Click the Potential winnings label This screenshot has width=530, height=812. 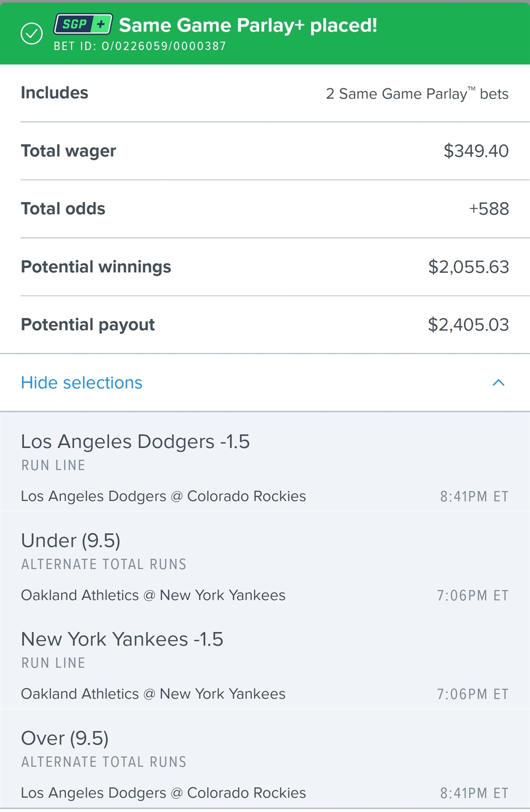(x=96, y=267)
